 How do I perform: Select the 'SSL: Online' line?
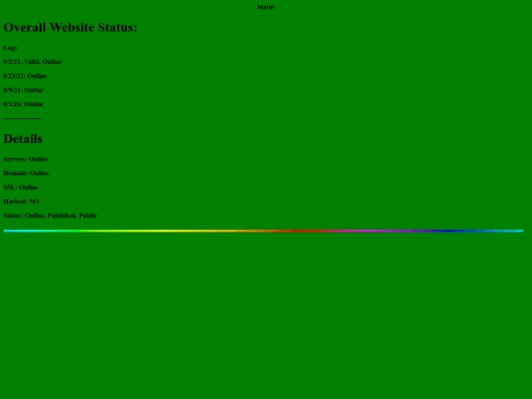21,187
